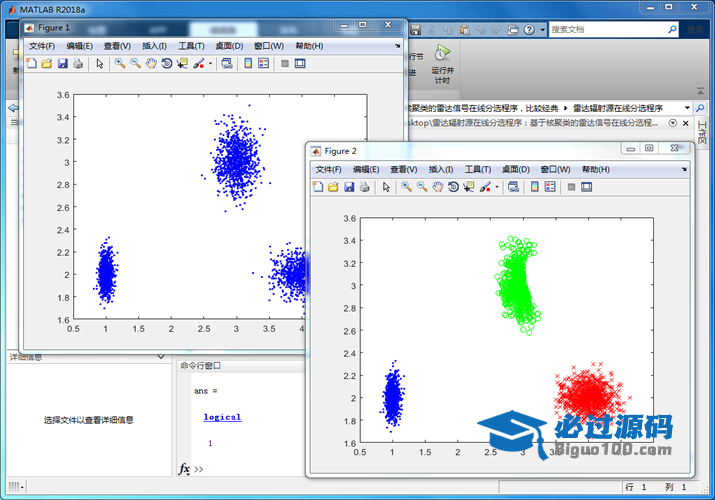Image resolution: width=715 pixels, height=500 pixels.
Task: Click Link Plot icon in Figure 1
Action: point(227,64)
